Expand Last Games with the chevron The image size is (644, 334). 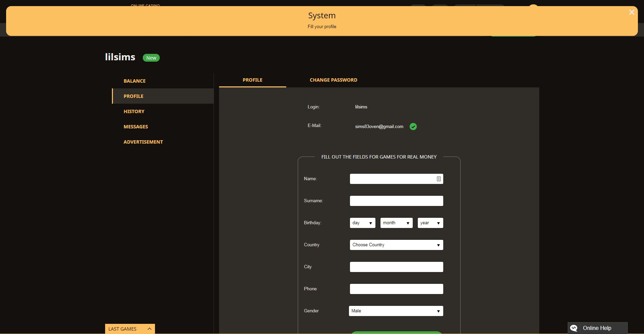149,329
